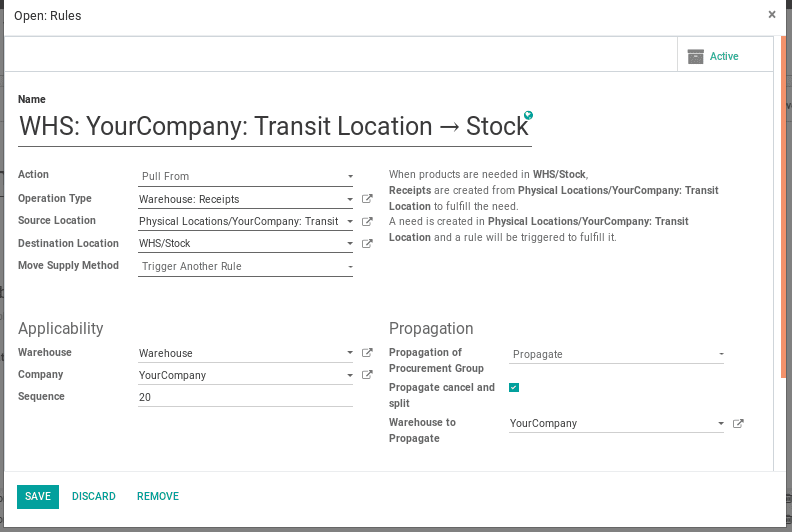Click the 'Open: Rules' dialog title

coord(47,16)
